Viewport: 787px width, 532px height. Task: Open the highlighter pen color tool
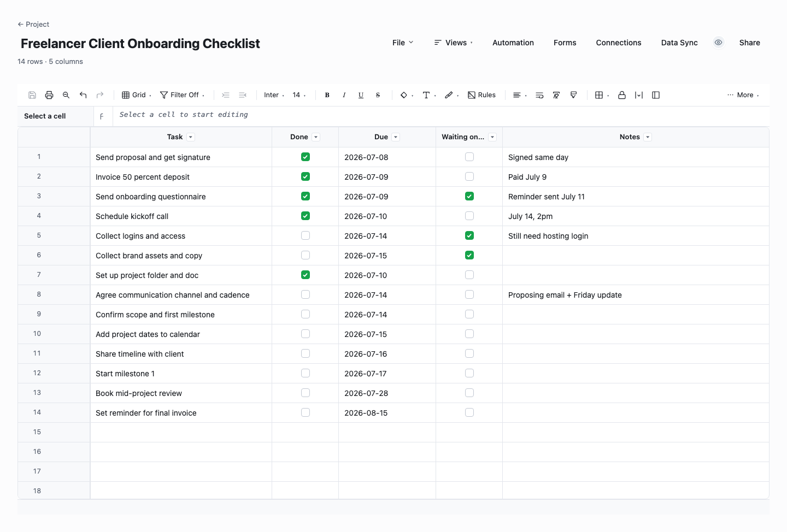[x=451, y=95]
